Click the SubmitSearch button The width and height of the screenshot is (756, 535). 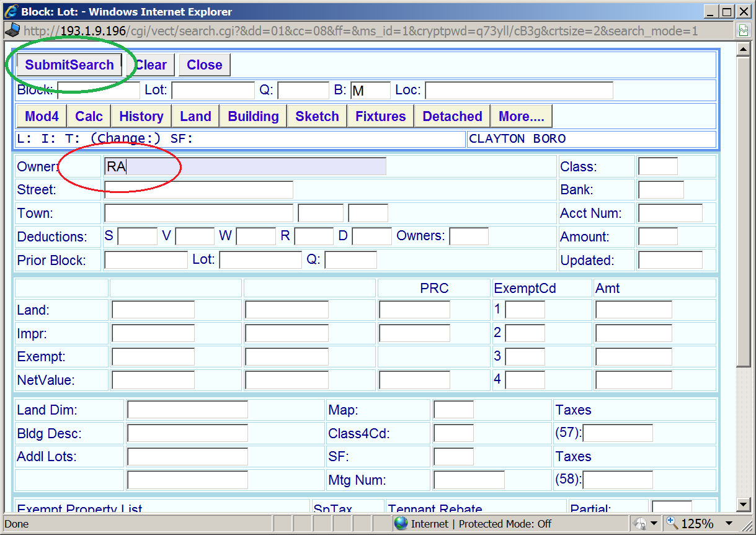(69, 65)
